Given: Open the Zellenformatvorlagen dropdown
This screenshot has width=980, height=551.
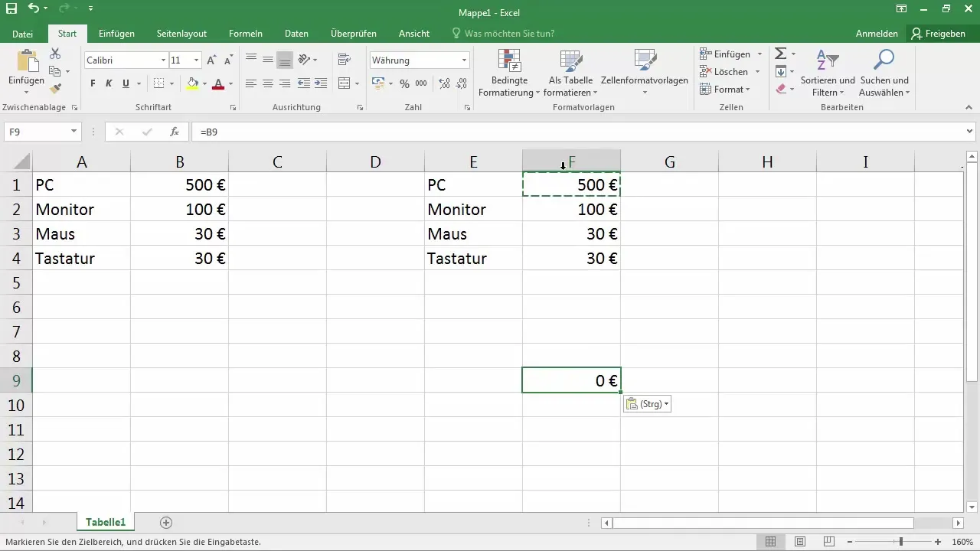Looking at the screenshot, I should (645, 74).
